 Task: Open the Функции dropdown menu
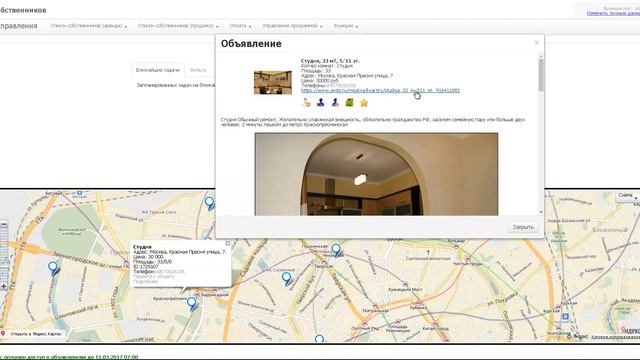click(x=346, y=26)
